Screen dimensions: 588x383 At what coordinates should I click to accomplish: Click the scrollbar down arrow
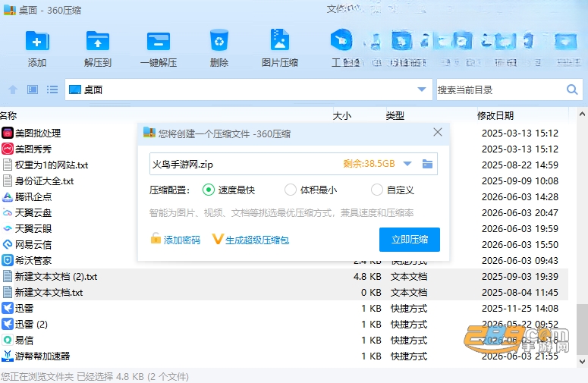(x=582, y=362)
